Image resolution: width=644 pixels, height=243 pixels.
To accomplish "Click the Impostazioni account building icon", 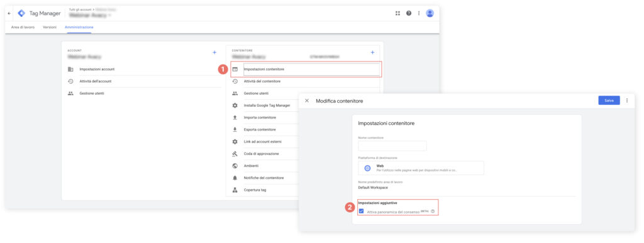I will pos(70,69).
